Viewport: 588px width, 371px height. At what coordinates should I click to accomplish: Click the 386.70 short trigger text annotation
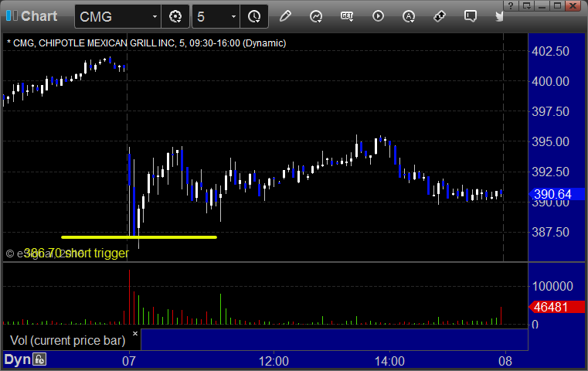click(x=76, y=254)
